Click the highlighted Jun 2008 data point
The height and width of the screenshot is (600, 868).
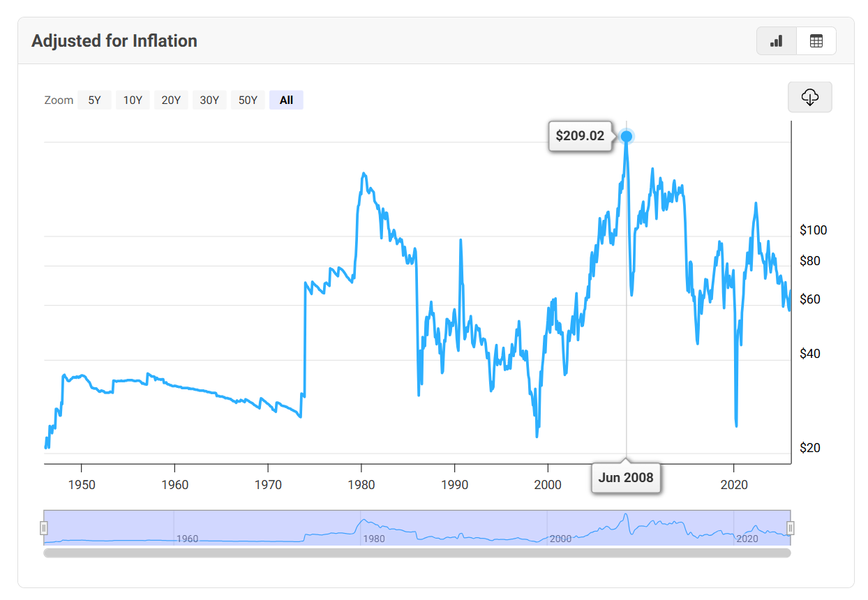coord(627,136)
